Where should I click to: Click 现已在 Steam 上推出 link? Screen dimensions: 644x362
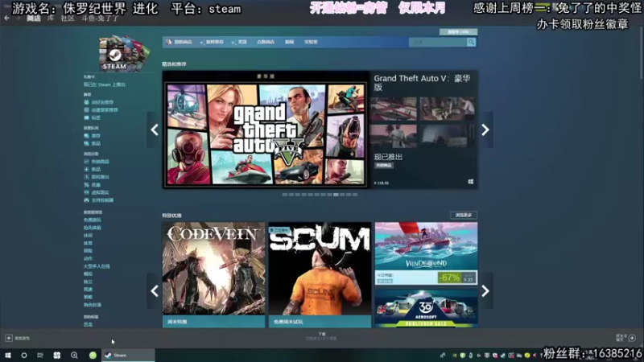pyautogui.click(x=105, y=84)
